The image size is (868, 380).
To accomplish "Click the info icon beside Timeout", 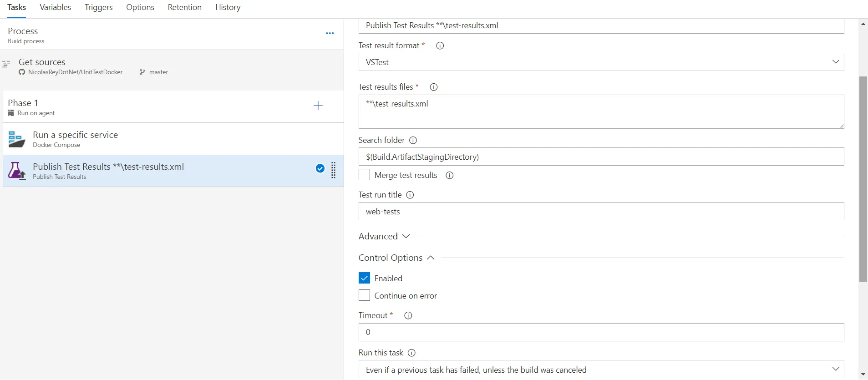I will point(408,315).
